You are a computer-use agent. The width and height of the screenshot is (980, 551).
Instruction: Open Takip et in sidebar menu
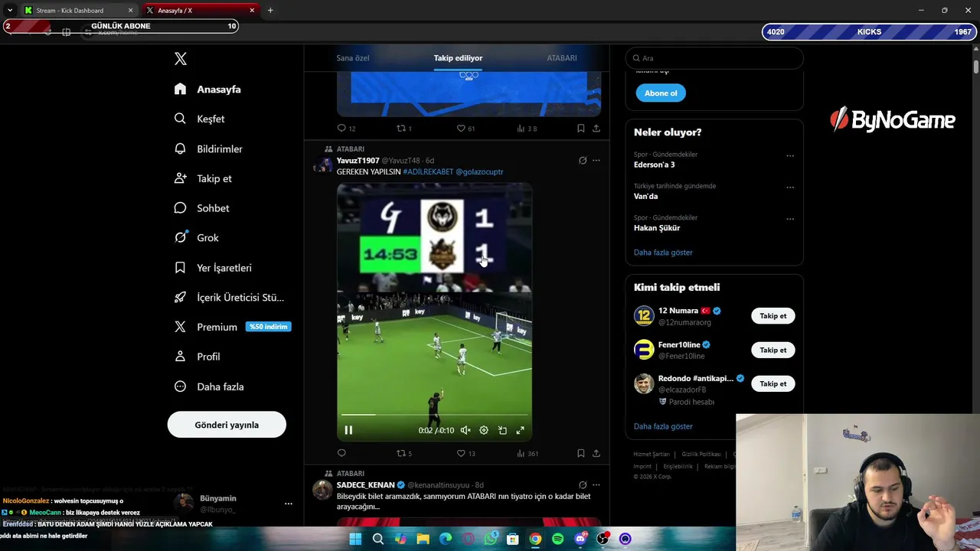coord(203,178)
